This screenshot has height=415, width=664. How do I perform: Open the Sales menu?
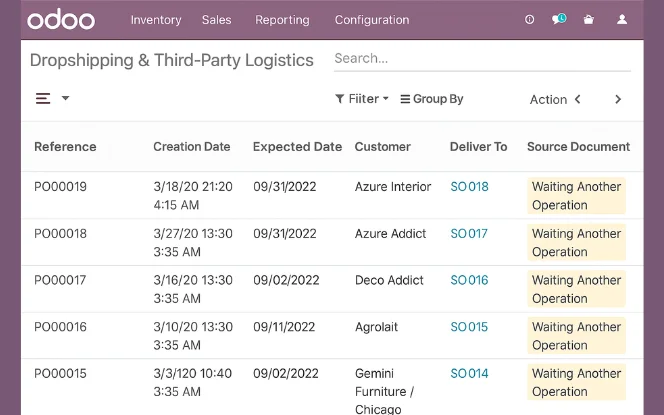click(x=216, y=20)
